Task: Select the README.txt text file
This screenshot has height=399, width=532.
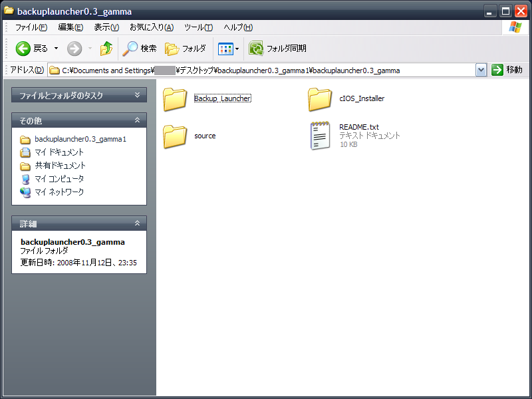Action: 355,136
